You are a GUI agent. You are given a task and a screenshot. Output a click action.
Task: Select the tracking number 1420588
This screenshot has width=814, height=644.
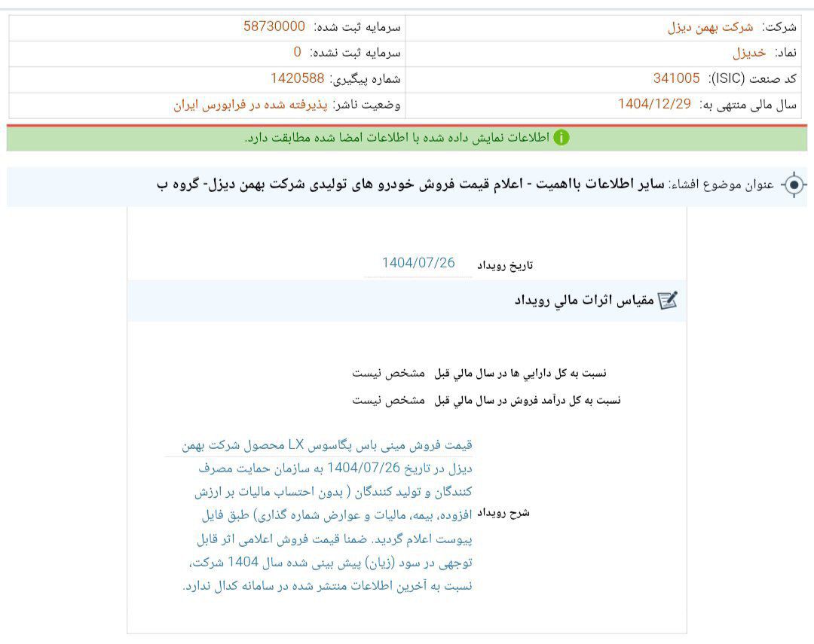coord(297,78)
